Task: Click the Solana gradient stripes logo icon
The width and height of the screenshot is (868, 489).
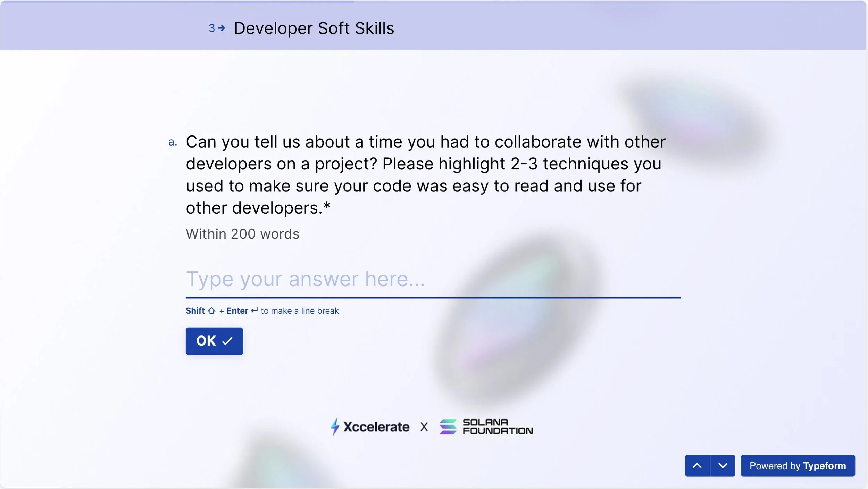Action: [448, 426]
